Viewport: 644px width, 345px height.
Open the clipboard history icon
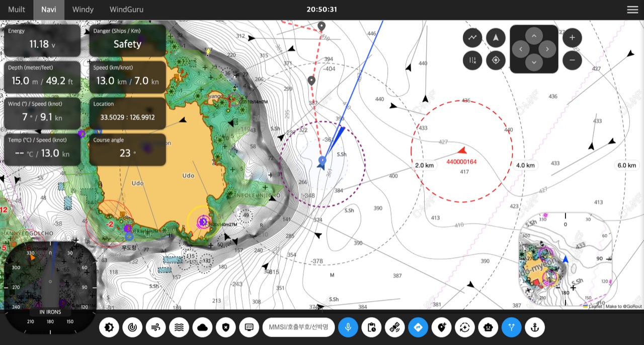tap(371, 327)
